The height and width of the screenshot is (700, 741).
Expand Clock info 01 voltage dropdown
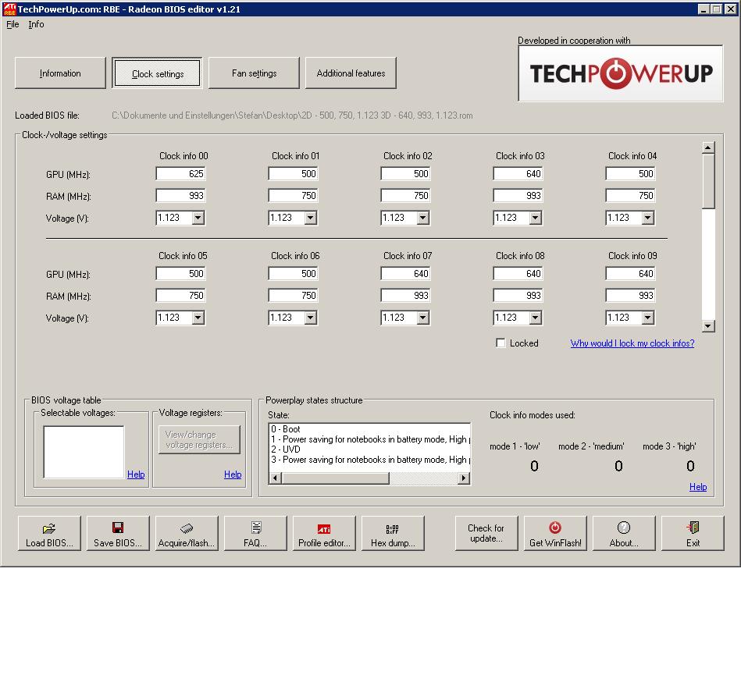click(x=311, y=218)
